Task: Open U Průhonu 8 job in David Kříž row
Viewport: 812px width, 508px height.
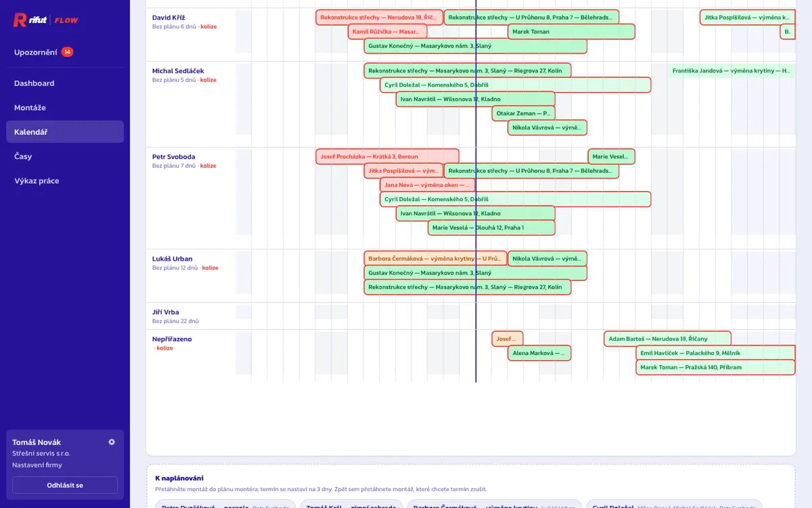Action: coord(531,18)
